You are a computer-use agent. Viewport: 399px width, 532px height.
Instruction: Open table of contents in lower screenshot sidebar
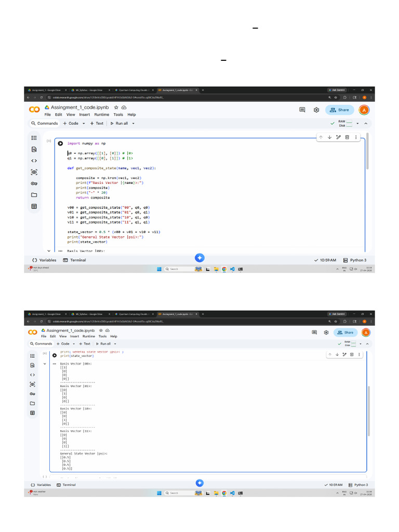tap(33, 356)
